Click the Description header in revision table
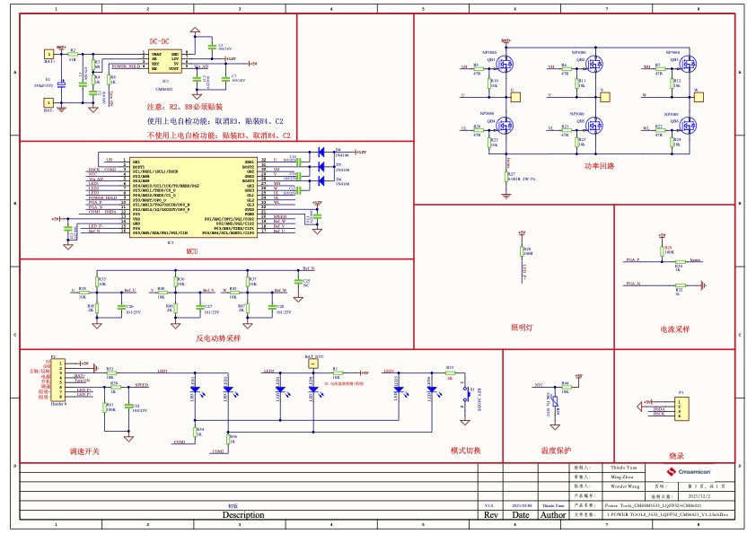The width and height of the screenshot is (756, 534). click(x=243, y=515)
